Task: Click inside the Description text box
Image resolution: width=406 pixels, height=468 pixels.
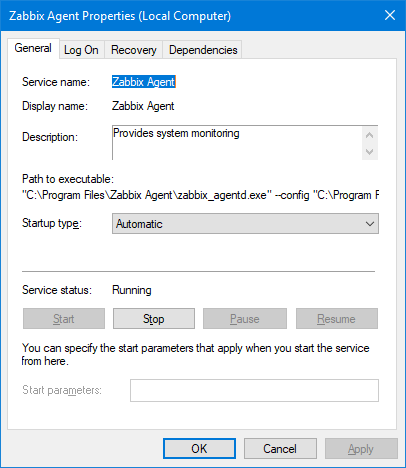Action: click(237, 143)
